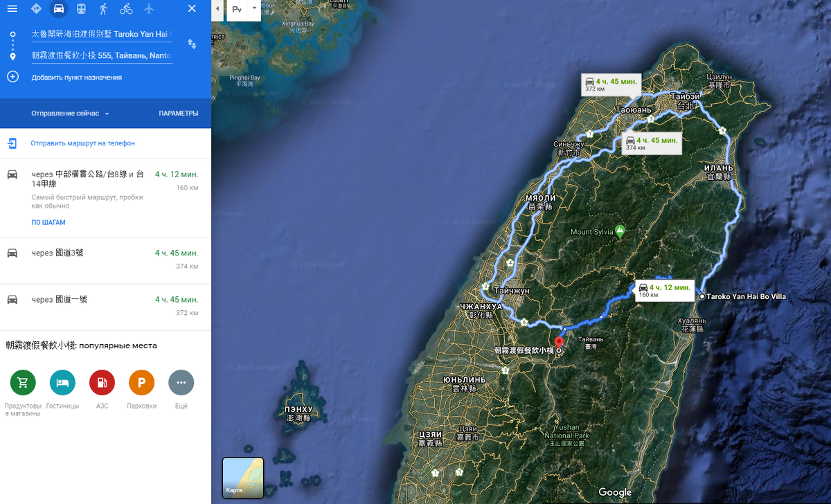831x504 pixels.
Task: Open ПО ШАГАМ step-by-step details
Action: coord(48,223)
